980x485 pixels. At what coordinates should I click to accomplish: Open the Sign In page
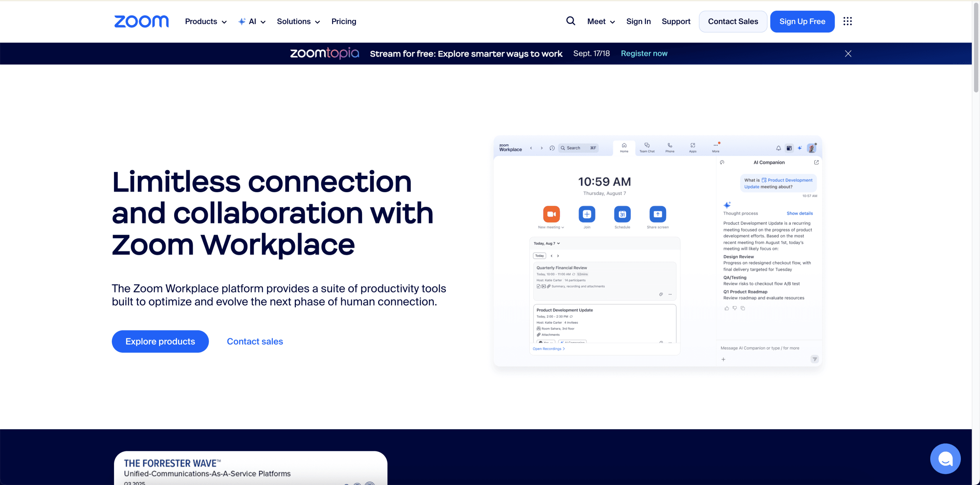coord(639,21)
